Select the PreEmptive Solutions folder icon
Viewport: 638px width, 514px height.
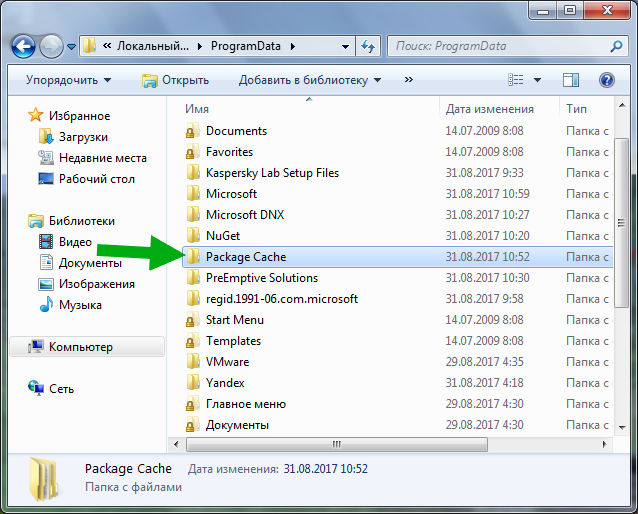(x=193, y=278)
